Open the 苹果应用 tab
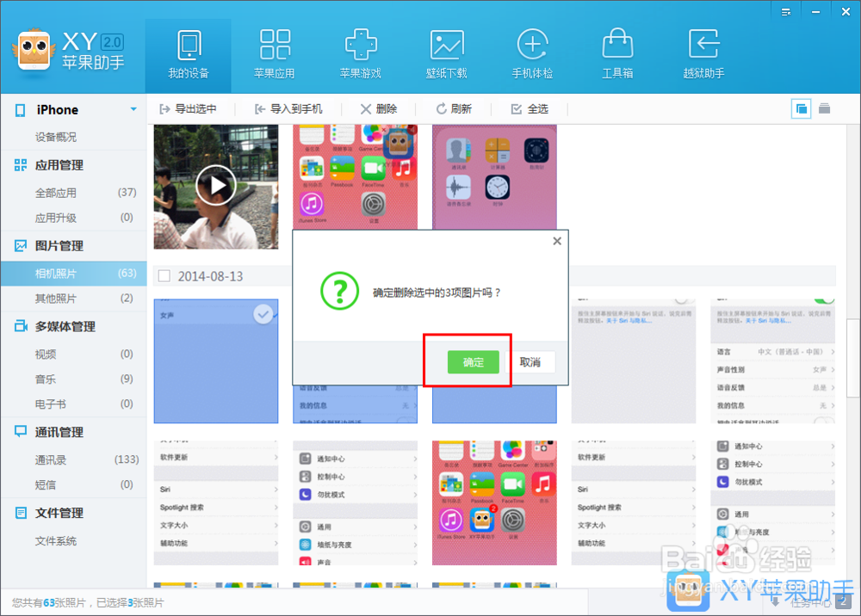The width and height of the screenshot is (861, 616). tap(275, 55)
